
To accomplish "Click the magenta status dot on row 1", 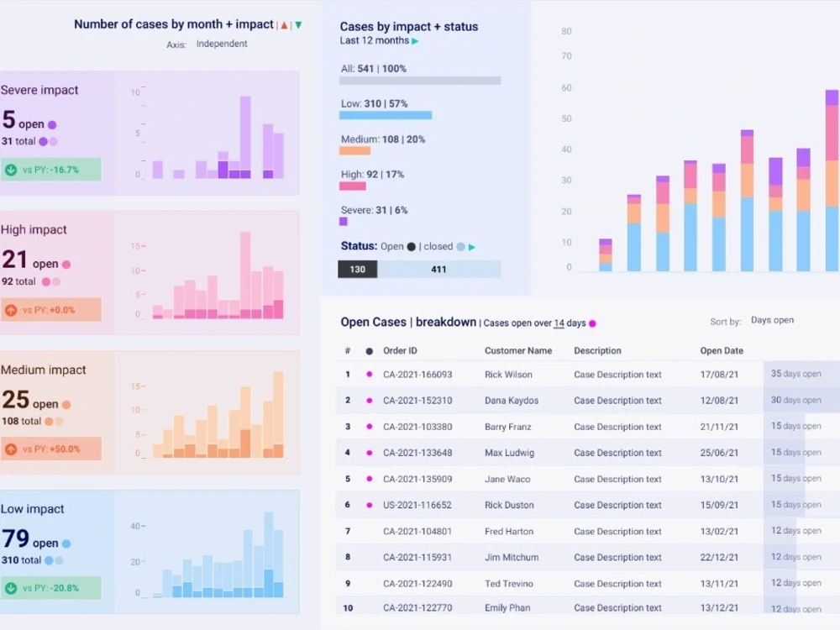I will tap(367, 374).
